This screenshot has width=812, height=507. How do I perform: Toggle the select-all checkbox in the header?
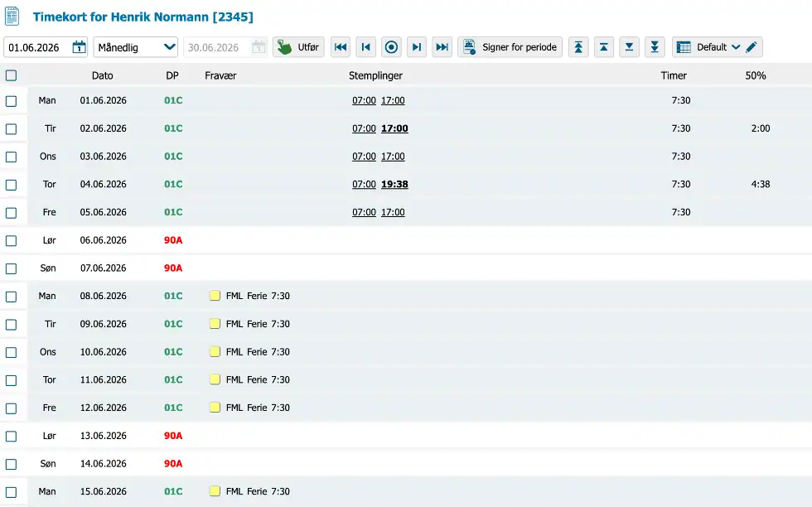[x=11, y=75]
